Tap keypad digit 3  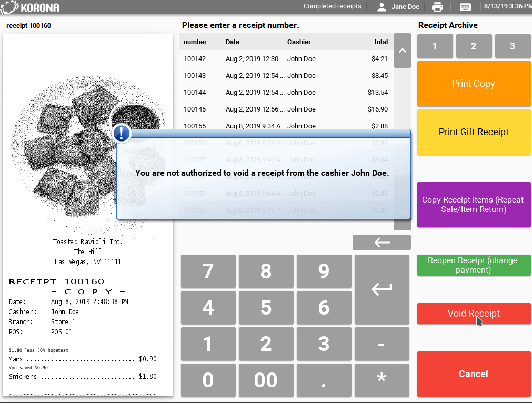tap(324, 344)
